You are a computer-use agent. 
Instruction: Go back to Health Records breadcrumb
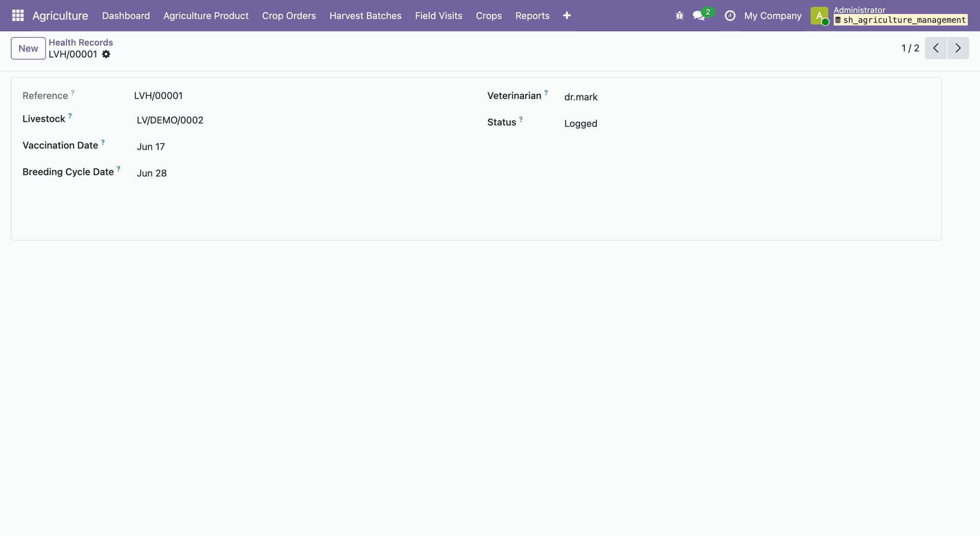(x=81, y=42)
